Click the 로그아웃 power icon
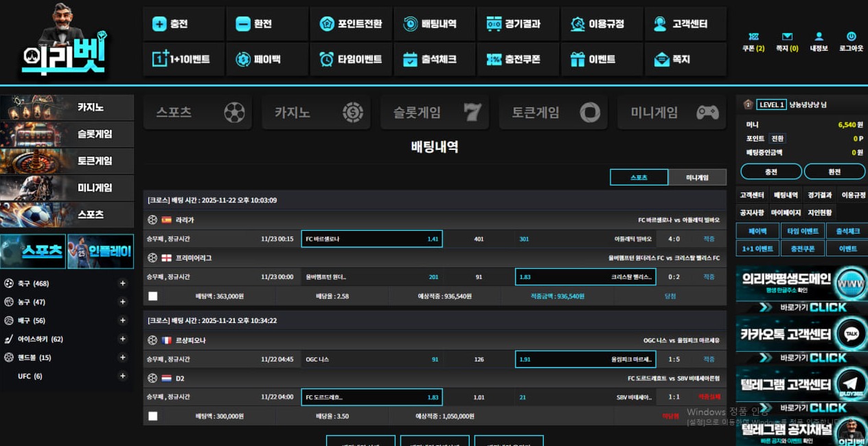Viewport: 868px width, 446px height. click(x=851, y=36)
